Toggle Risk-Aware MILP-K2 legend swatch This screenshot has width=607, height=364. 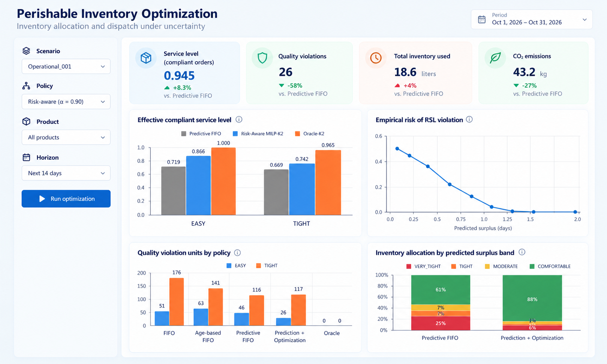pos(235,134)
